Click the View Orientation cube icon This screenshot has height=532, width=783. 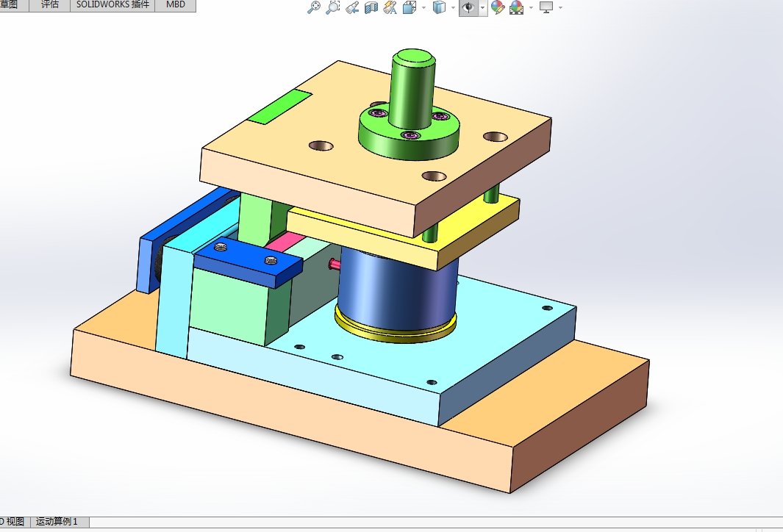[x=410, y=7]
